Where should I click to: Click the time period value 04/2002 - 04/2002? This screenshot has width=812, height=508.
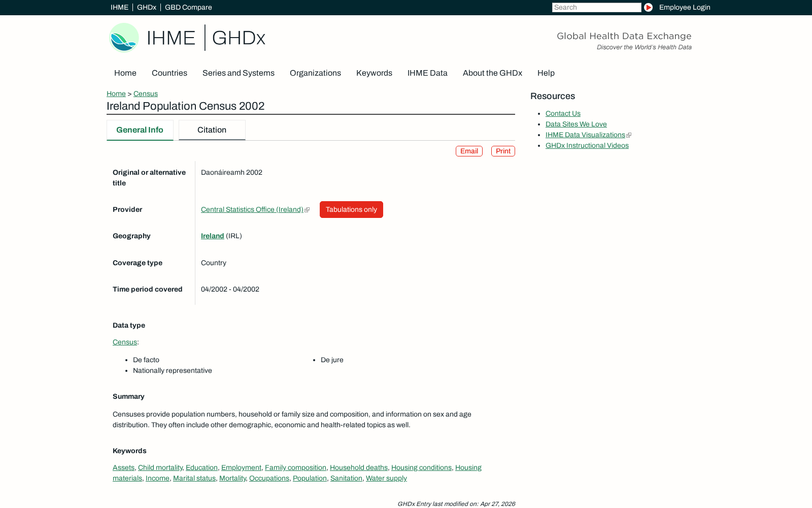(x=230, y=289)
